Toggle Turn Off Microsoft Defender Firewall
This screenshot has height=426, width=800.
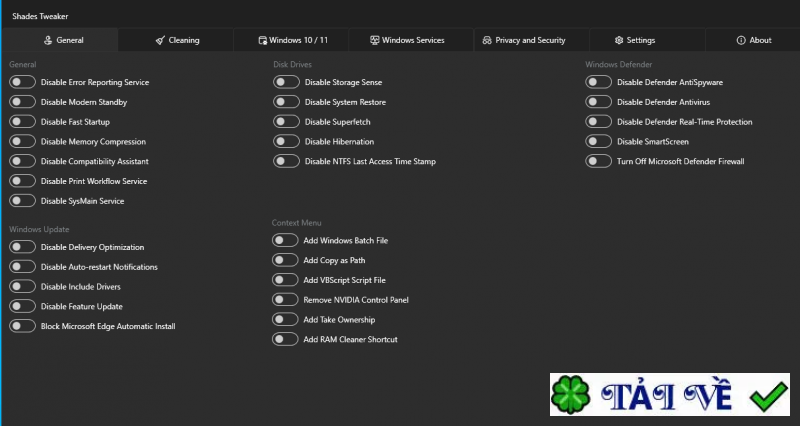[598, 161]
